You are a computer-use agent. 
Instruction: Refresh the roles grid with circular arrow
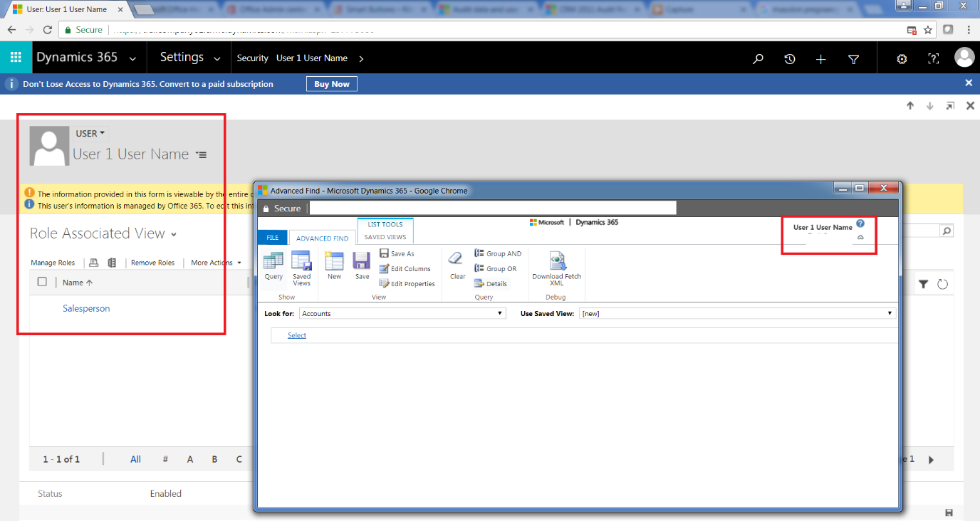pyautogui.click(x=942, y=284)
